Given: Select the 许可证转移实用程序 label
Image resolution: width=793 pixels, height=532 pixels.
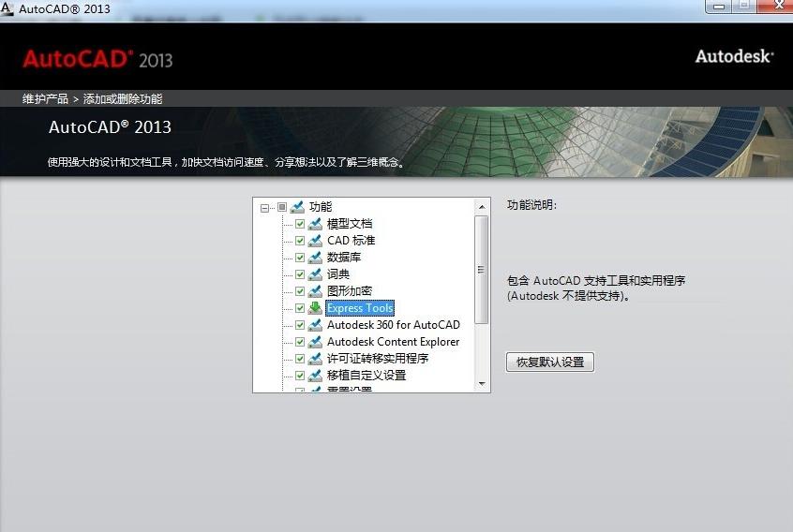Looking at the screenshot, I should click(378, 359).
